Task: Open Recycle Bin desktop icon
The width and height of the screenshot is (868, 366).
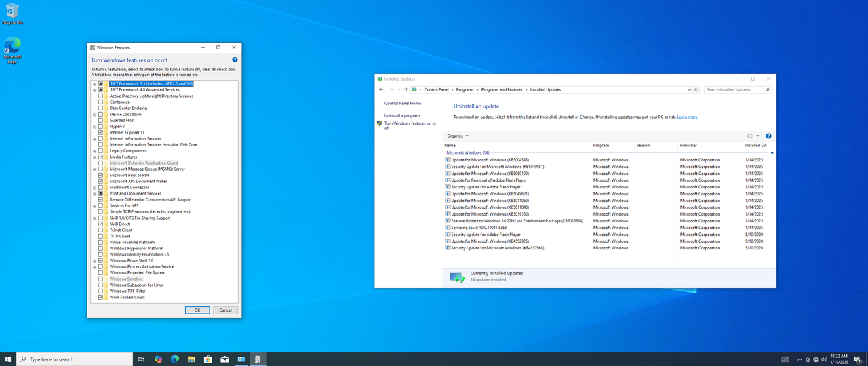Action: [x=12, y=14]
